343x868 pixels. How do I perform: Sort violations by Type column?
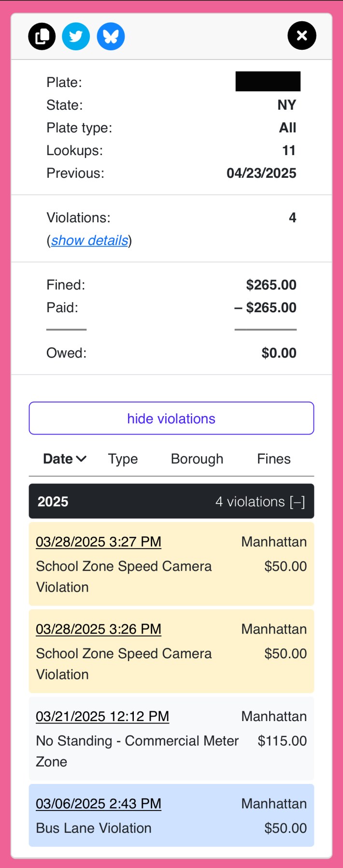click(123, 459)
